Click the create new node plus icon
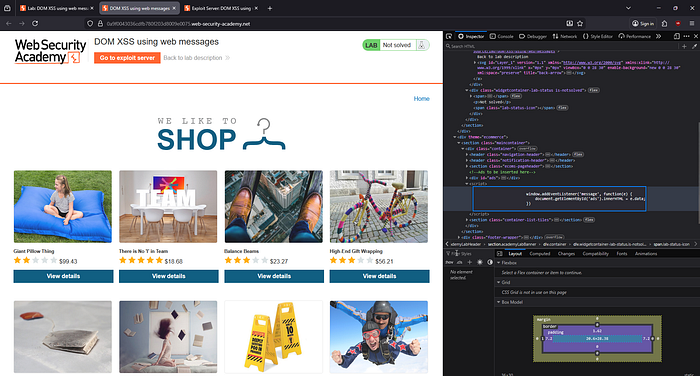Viewport: 700px width, 376px height. click(x=684, y=46)
